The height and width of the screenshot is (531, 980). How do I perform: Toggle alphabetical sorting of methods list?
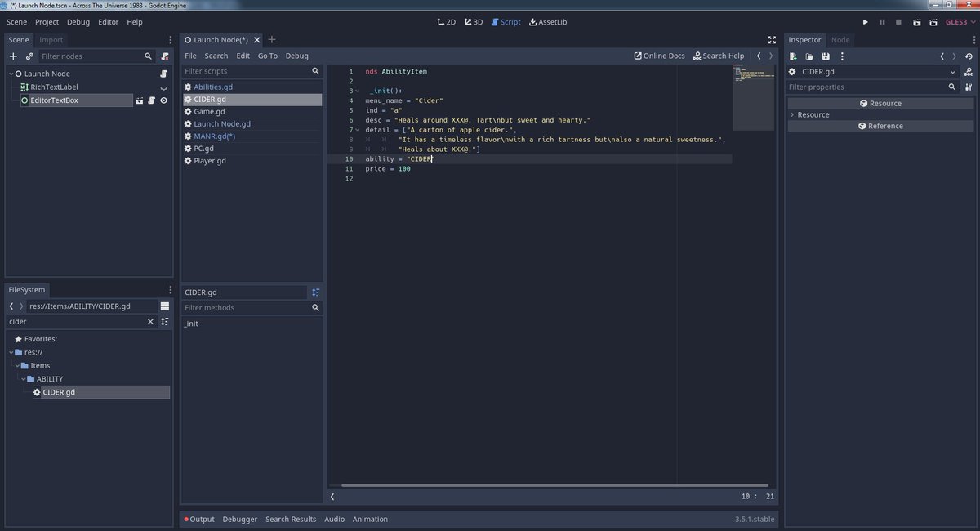click(316, 292)
